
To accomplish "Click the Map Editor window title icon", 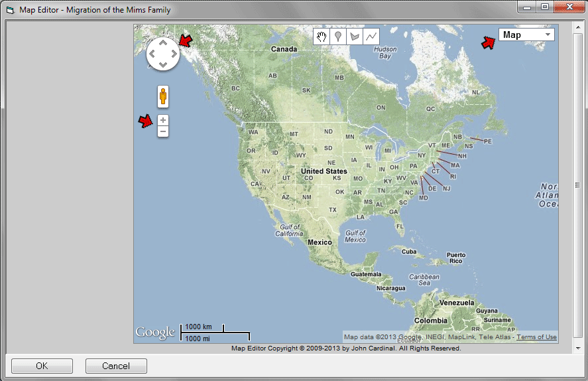I will pos(10,10).
